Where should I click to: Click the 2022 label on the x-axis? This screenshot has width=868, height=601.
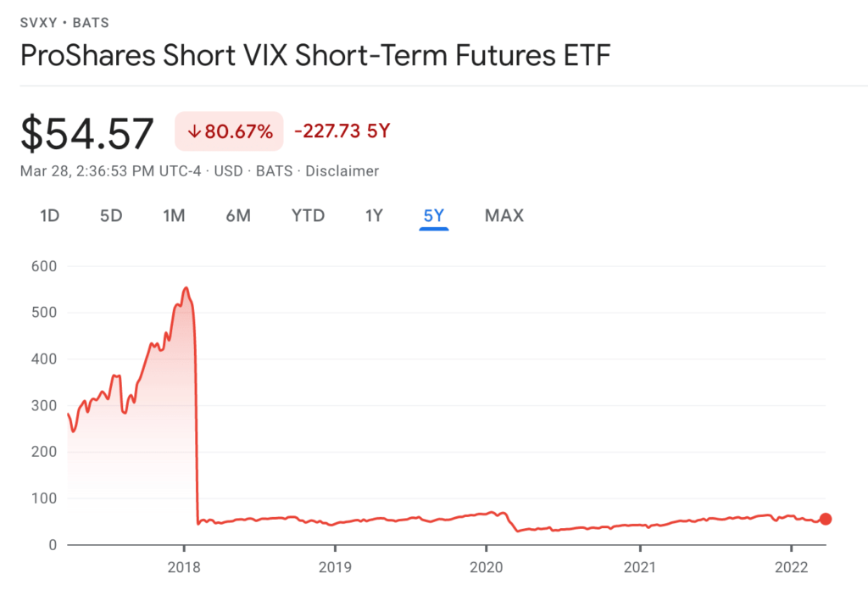point(791,565)
